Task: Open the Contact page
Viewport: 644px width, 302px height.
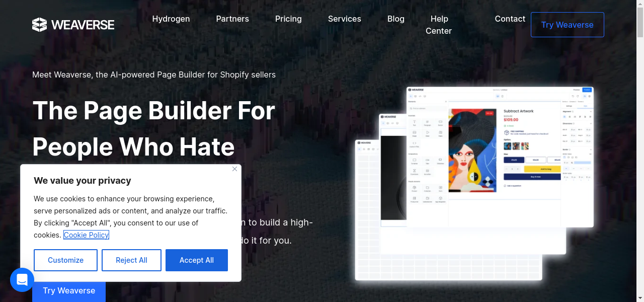Action: click(x=510, y=19)
